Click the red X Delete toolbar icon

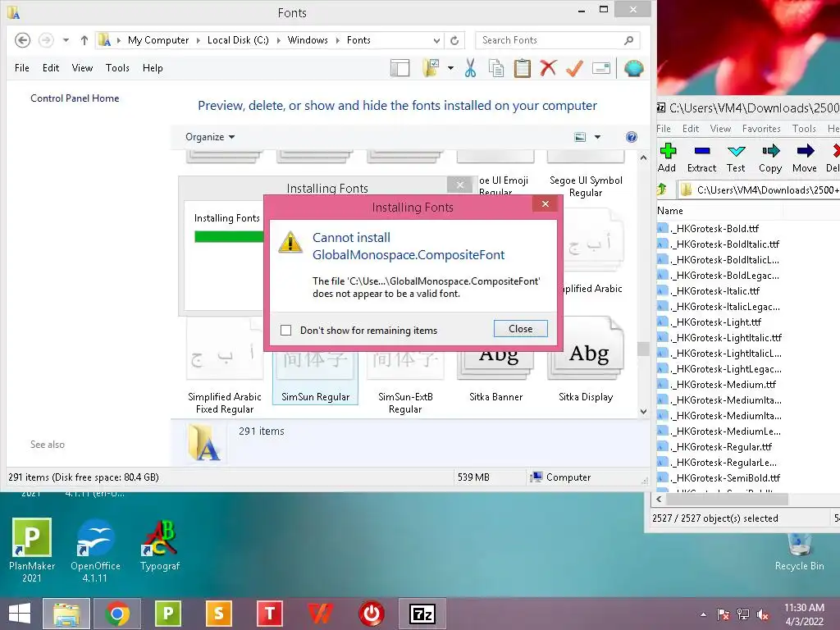[x=548, y=68]
